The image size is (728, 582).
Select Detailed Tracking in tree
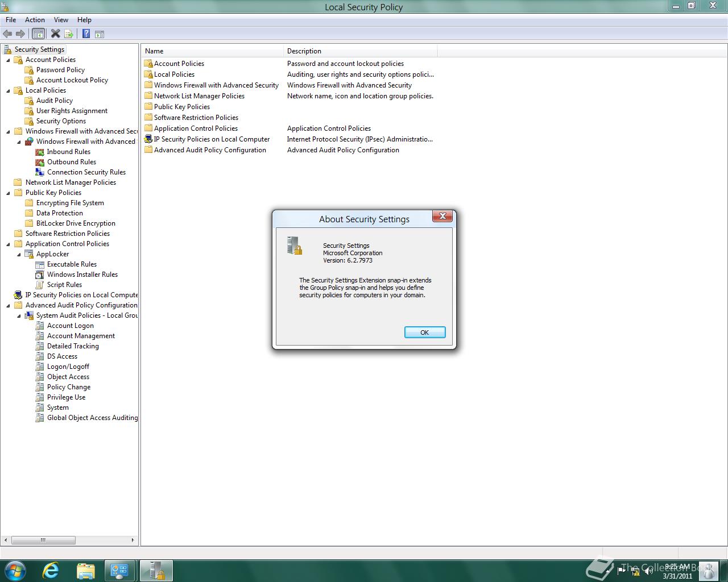73,346
